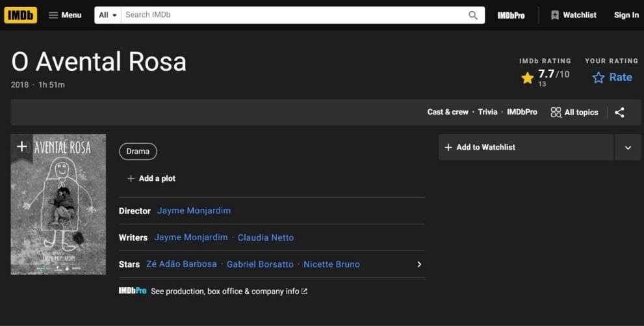The height and width of the screenshot is (326, 644).
Task: Open All topics
Action: 574,112
